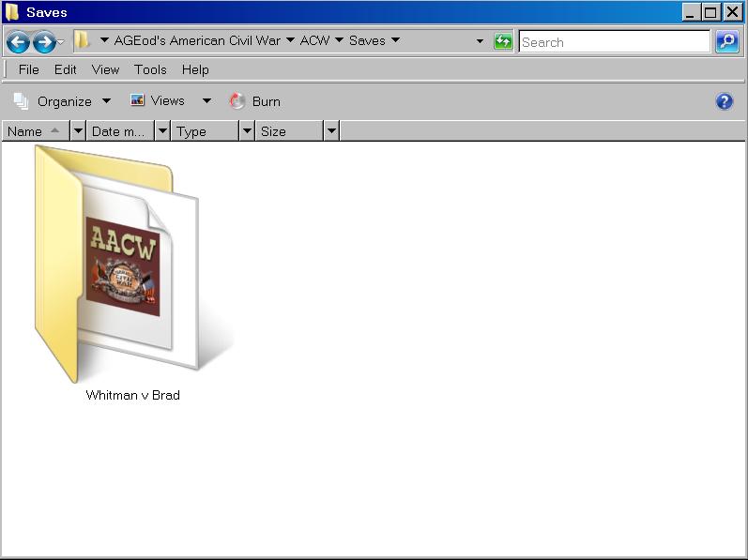Image resolution: width=748 pixels, height=560 pixels.
Task: Sort by Size column header
Action: pyautogui.click(x=288, y=131)
